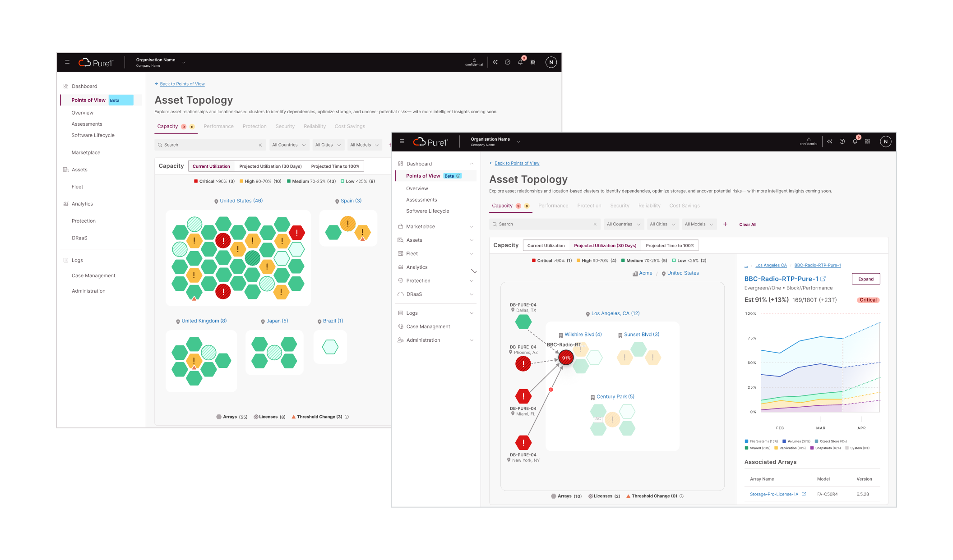Click the hamburger menu icon in front window

402,142
